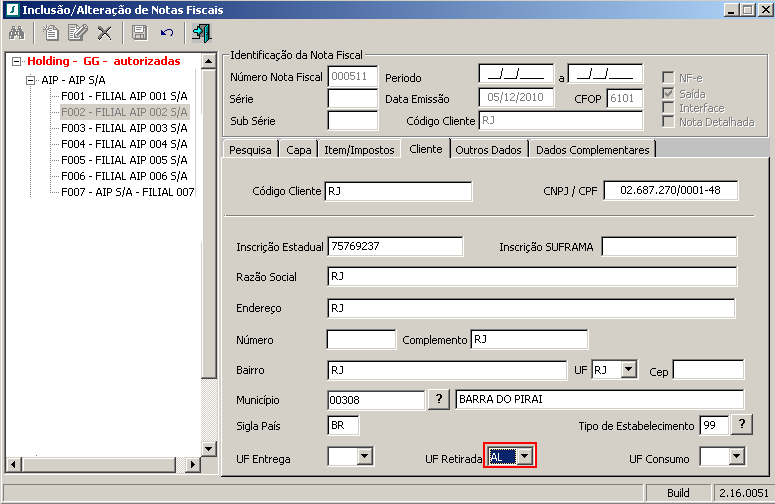The width and height of the screenshot is (775, 504).
Task: Click the Razão Social input field
Action: pos(531,277)
